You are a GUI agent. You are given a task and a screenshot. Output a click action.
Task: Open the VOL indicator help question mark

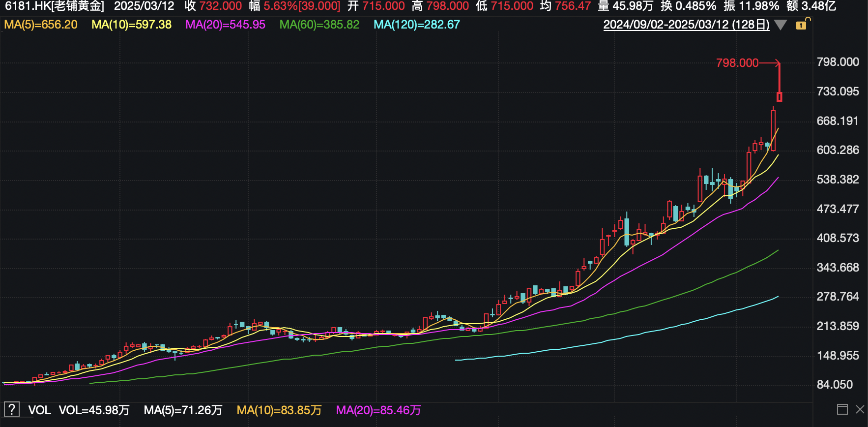(x=12, y=409)
